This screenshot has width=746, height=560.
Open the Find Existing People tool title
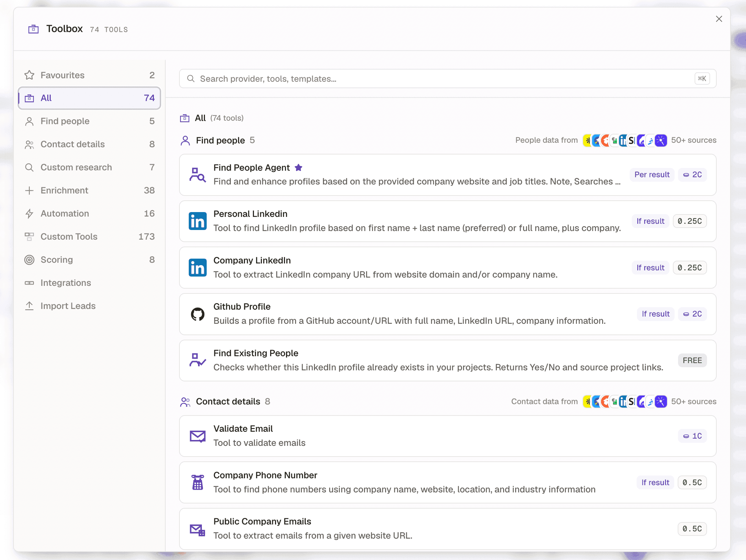point(256,353)
